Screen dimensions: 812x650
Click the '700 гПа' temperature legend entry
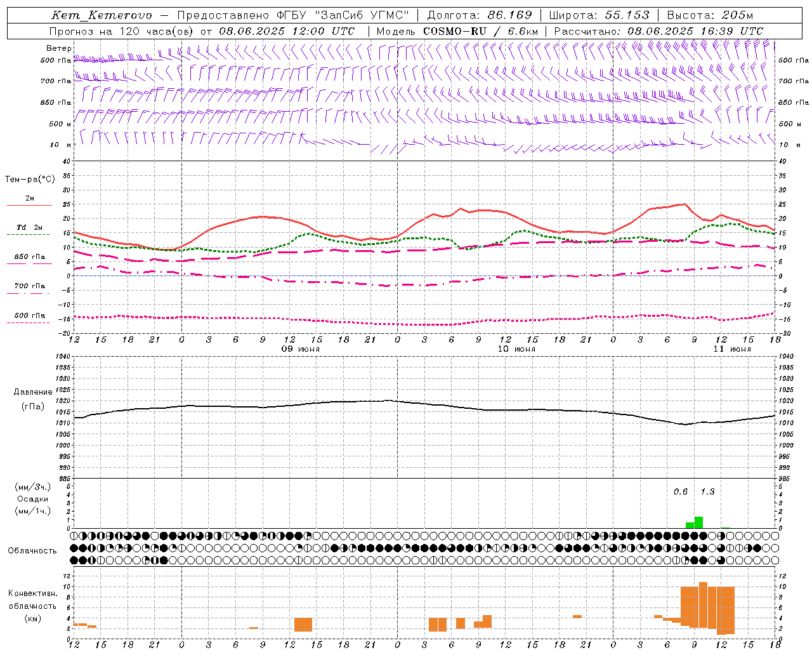pyautogui.click(x=30, y=286)
